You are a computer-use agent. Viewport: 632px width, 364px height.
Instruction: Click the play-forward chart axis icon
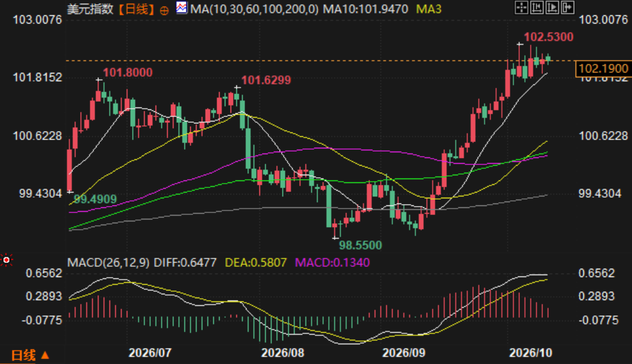552,8
